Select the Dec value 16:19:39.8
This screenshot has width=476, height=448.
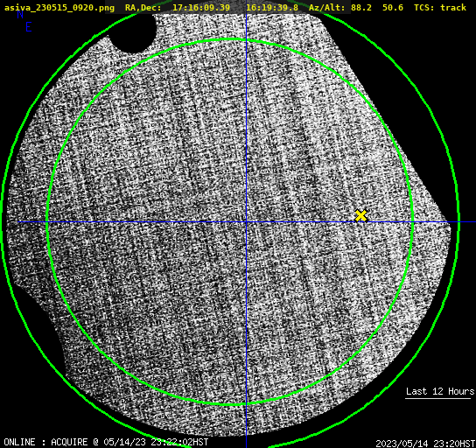(x=272, y=7)
